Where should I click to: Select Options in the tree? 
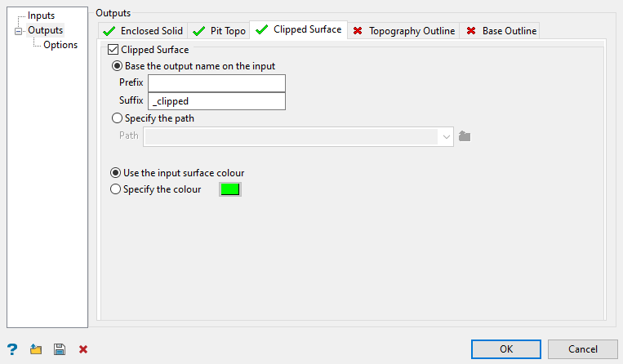point(60,45)
